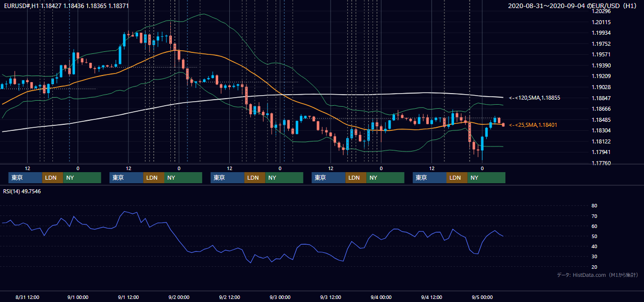Screen dimensions: 644x302
Task: Click the 1.18122 price axis value
Action: coord(601,141)
